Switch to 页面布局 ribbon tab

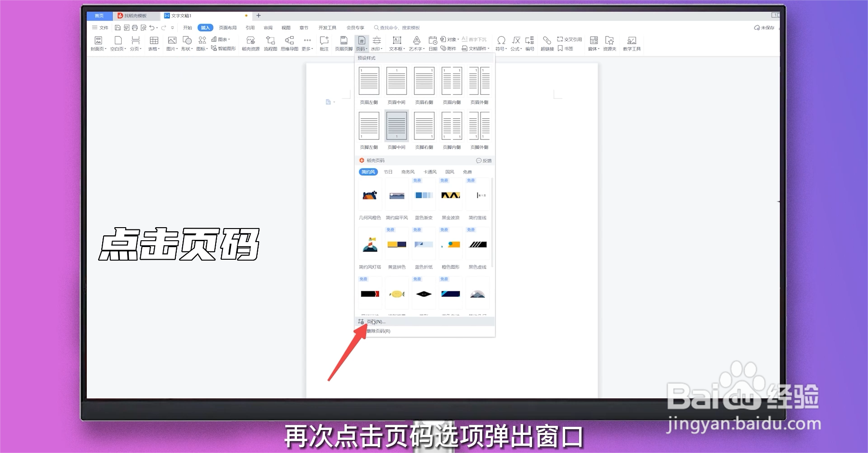coord(228,28)
